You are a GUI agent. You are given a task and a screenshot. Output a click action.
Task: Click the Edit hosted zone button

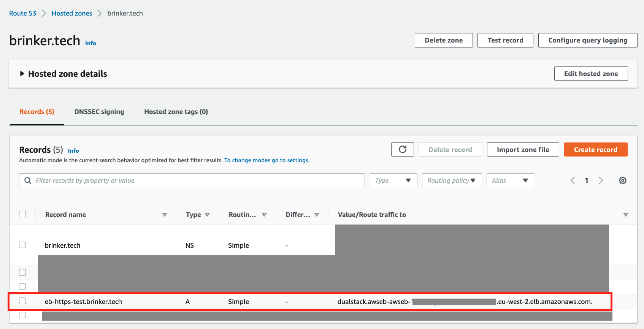591,74
